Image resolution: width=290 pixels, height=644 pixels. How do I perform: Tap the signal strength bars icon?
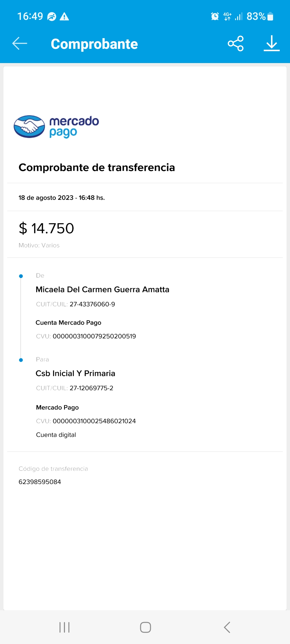tap(238, 16)
